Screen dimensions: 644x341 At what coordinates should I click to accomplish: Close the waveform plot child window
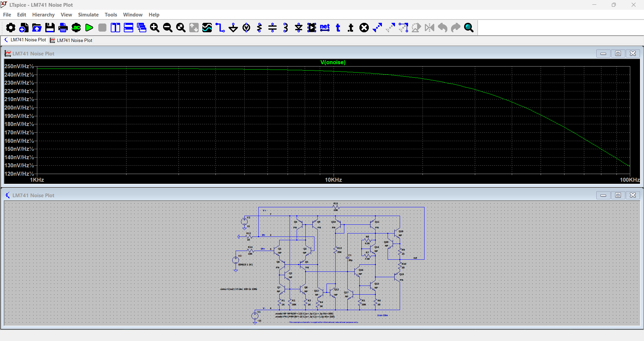(633, 54)
